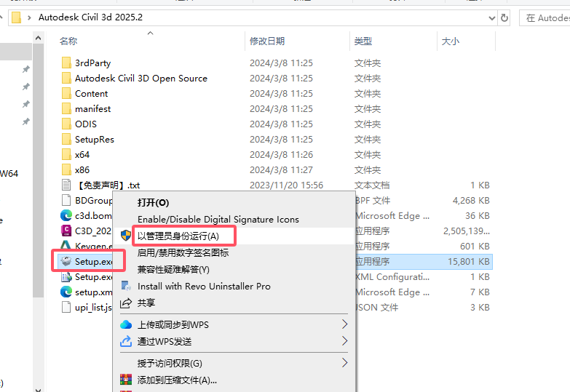This screenshot has width=570, height=392.
Task: Click the BDGroup file icon
Action: (x=66, y=200)
